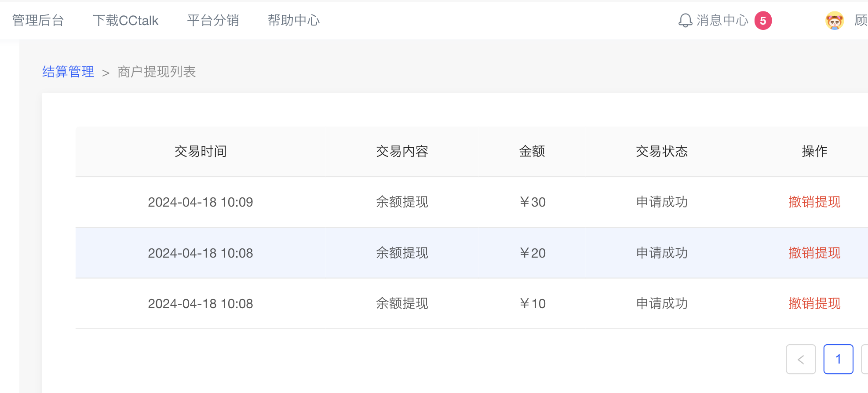
Task: Open 下载CCtalk menu item
Action: (125, 21)
